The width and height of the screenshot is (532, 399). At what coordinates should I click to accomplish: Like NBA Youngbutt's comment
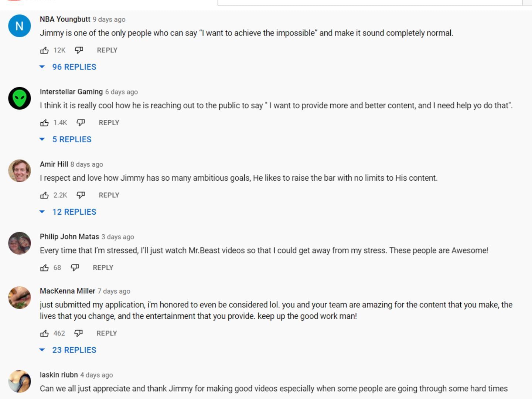tap(44, 50)
